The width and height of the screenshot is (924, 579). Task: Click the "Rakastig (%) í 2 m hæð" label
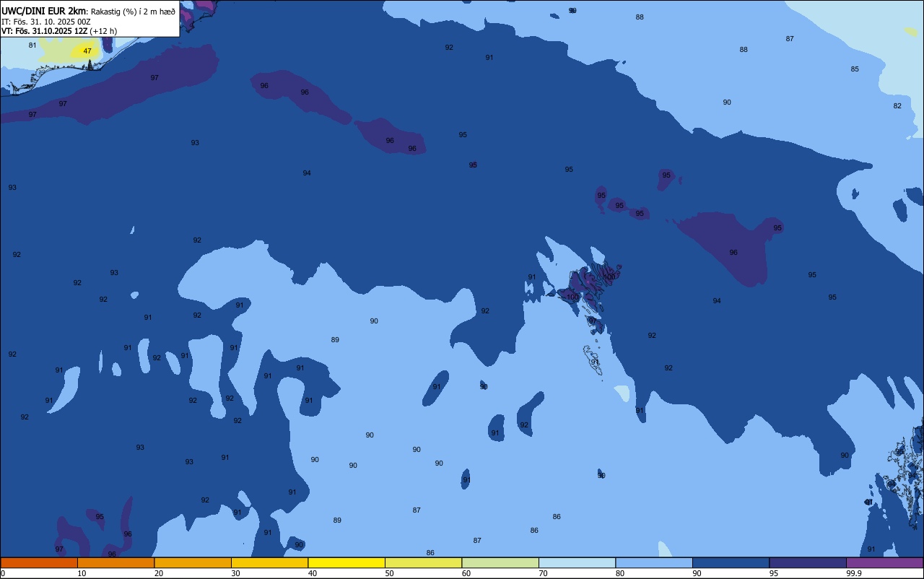point(133,11)
